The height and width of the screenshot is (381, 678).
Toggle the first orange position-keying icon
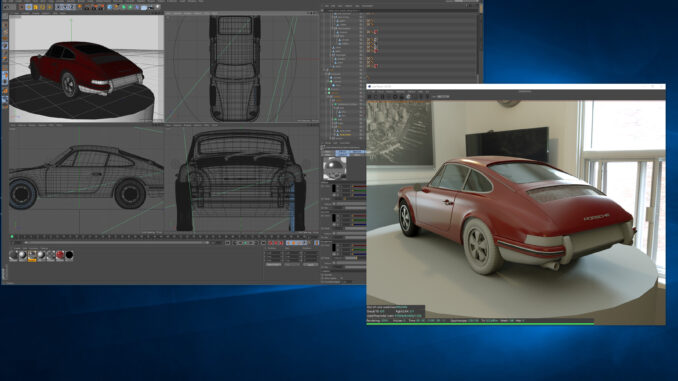(288, 243)
